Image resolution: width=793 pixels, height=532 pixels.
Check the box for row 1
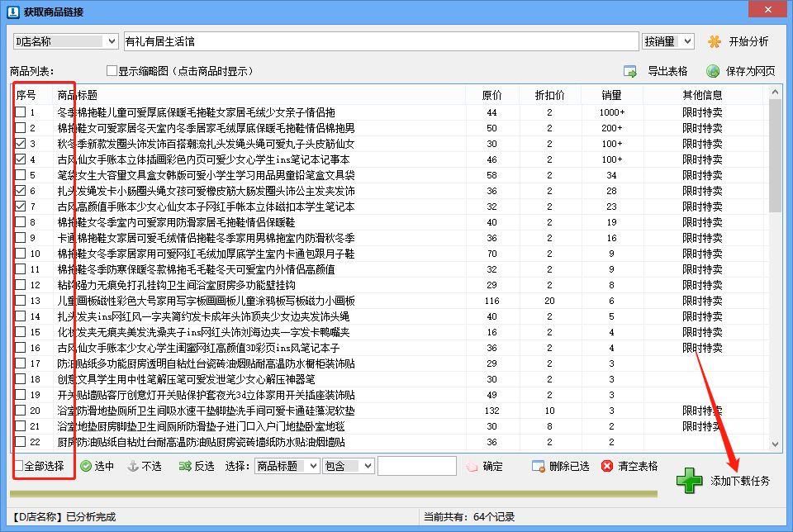tap(20, 112)
